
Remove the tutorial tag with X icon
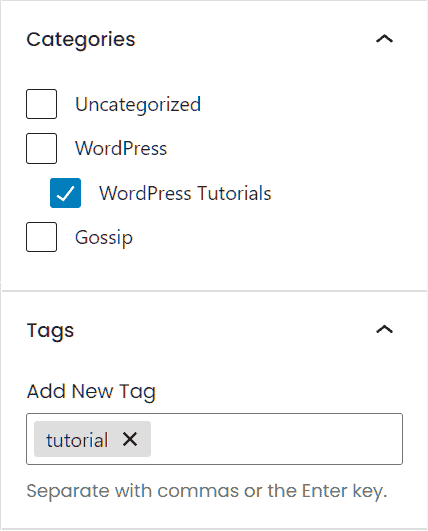tap(130, 439)
